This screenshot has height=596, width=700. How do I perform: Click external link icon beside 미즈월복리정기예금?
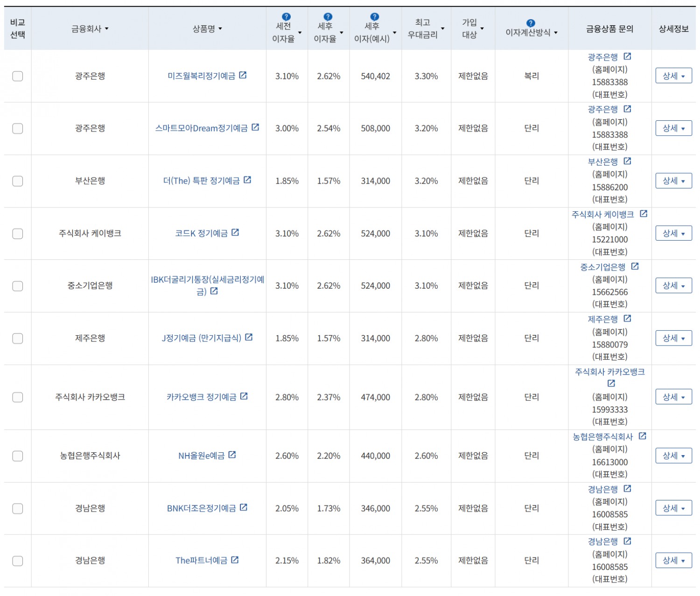(243, 75)
